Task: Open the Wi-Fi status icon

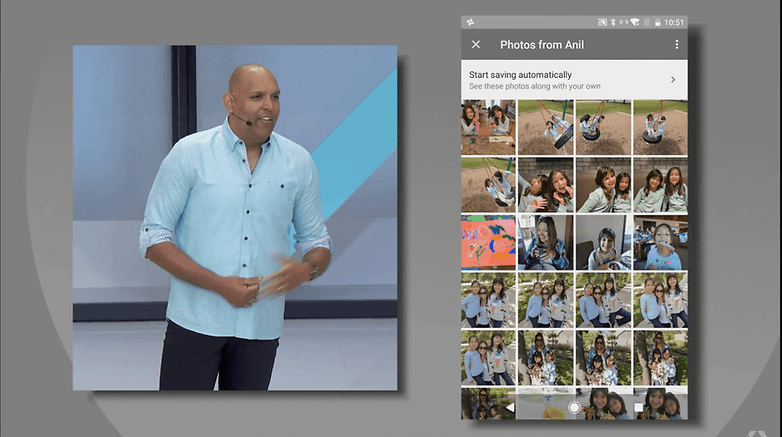Action: [x=635, y=22]
